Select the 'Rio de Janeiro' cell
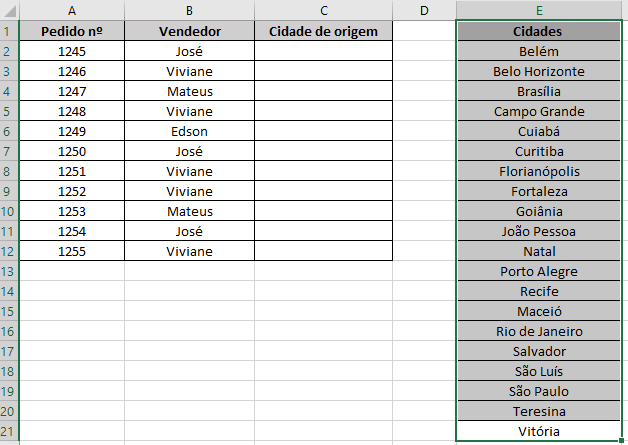The height and width of the screenshot is (445, 628). (539, 331)
